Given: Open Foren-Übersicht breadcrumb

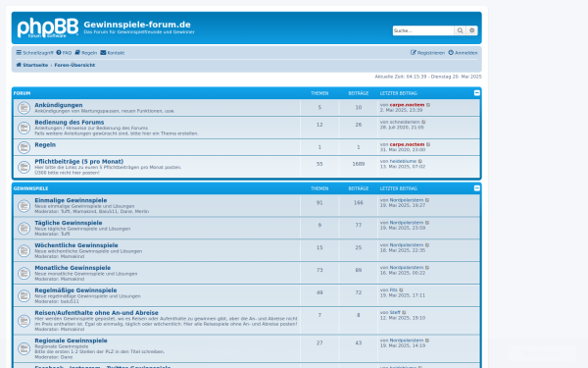Looking at the screenshot, I should pos(74,65).
